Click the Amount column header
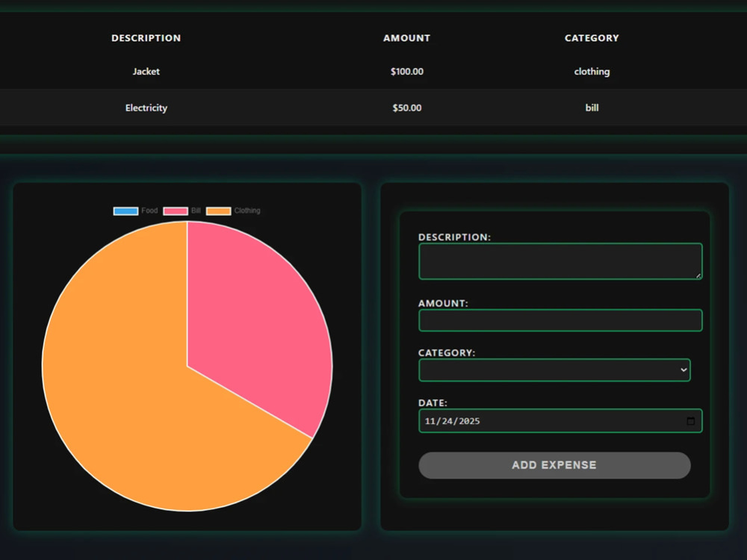This screenshot has height=560, width=747. [x=407, y=38]
